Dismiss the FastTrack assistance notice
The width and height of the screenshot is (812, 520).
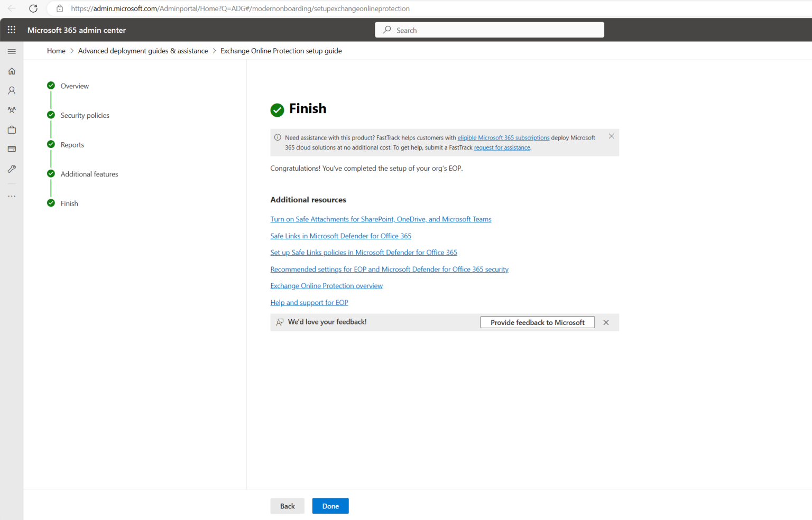[x=611, y=136]
